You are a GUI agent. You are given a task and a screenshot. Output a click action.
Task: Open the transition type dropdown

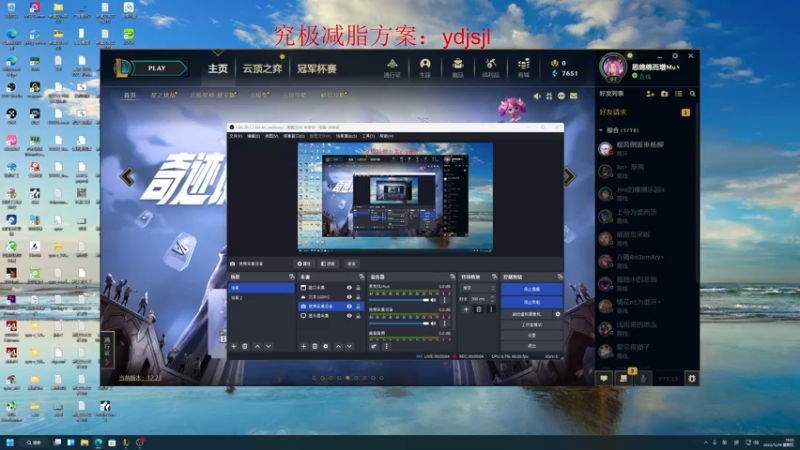478,288
